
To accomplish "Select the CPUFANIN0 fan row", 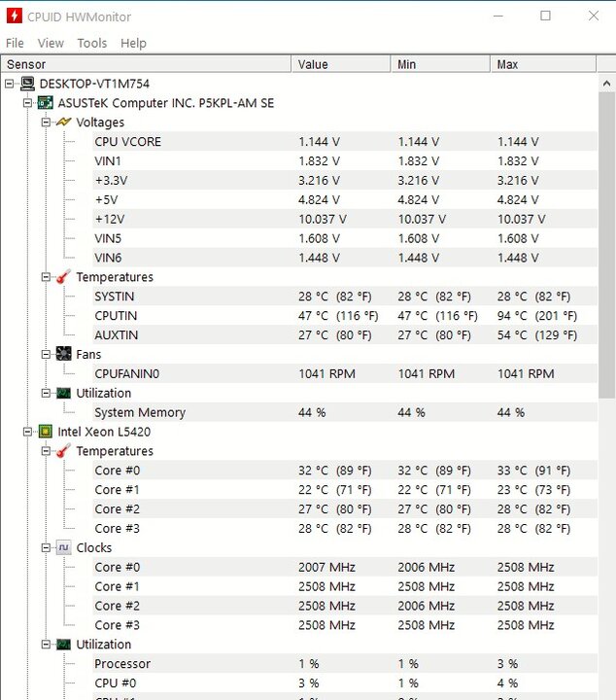I will click(344, 373).
